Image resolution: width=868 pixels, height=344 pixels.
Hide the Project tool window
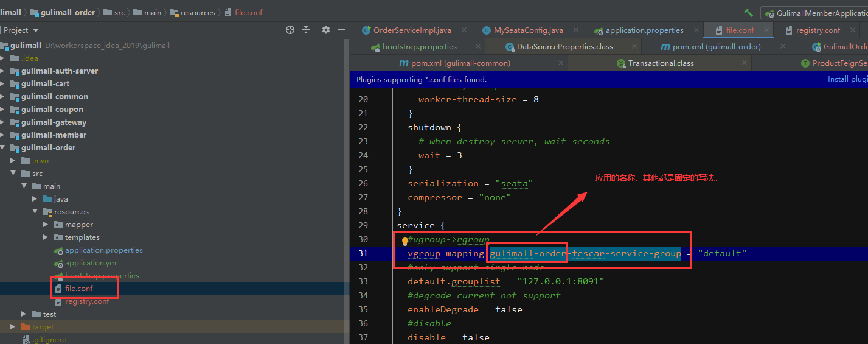342,30
